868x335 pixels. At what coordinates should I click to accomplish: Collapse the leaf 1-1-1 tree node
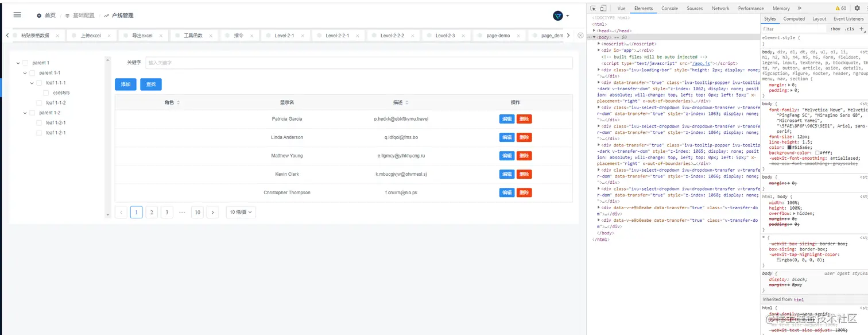coord(32,83)
